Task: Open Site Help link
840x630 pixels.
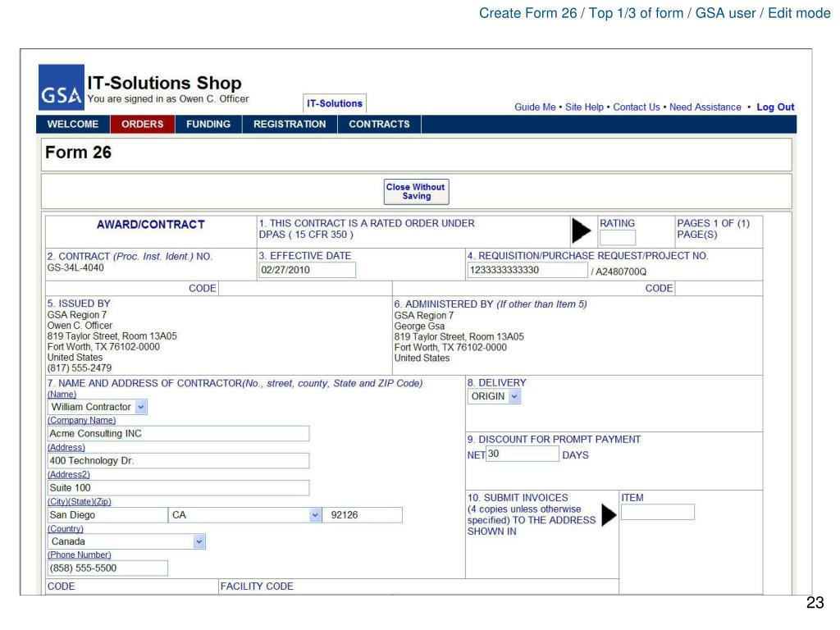Action: click(584, 107)
